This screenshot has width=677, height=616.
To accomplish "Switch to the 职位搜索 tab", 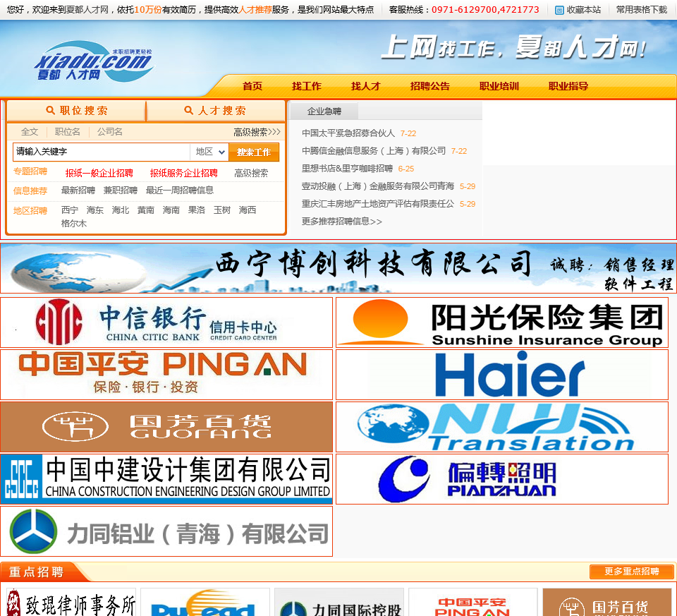I will 76,111.
